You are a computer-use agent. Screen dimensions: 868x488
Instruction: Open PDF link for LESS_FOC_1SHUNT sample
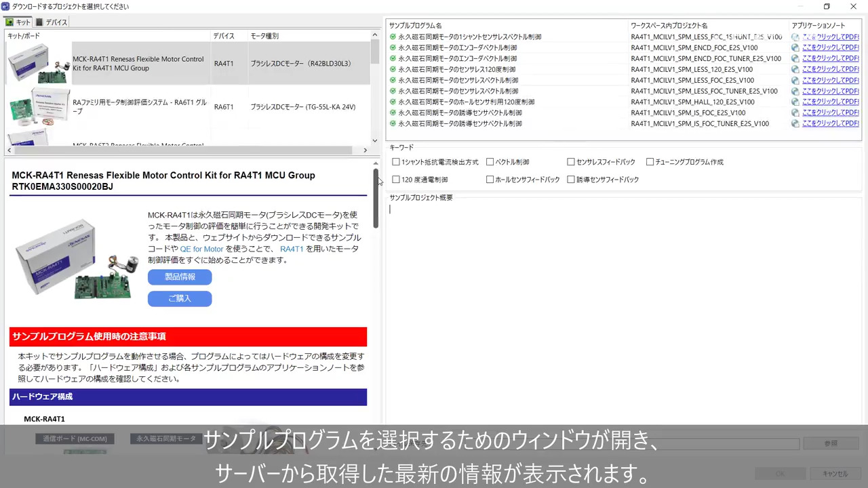coord(831,37)
